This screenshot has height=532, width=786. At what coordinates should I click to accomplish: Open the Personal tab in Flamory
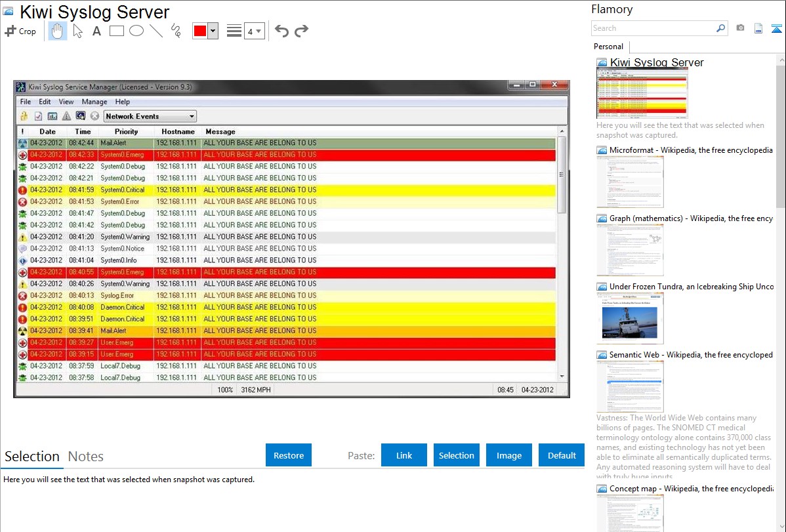point(608,47)
